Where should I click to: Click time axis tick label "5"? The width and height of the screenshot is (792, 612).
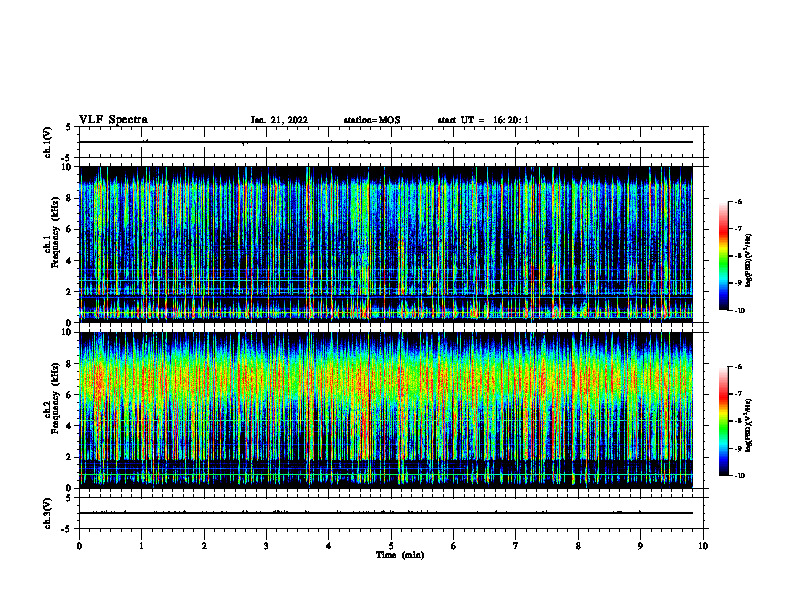(x=391, y=546)
